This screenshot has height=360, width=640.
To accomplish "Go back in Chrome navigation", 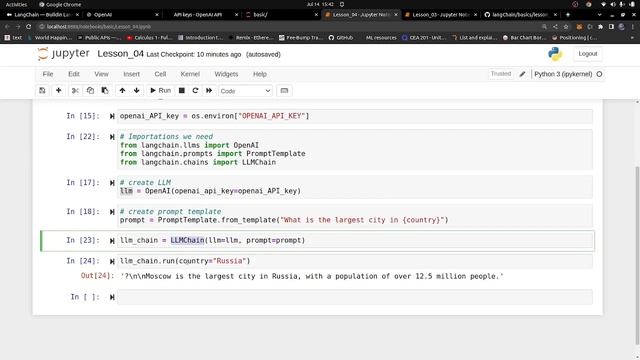I will pos(7,27).
